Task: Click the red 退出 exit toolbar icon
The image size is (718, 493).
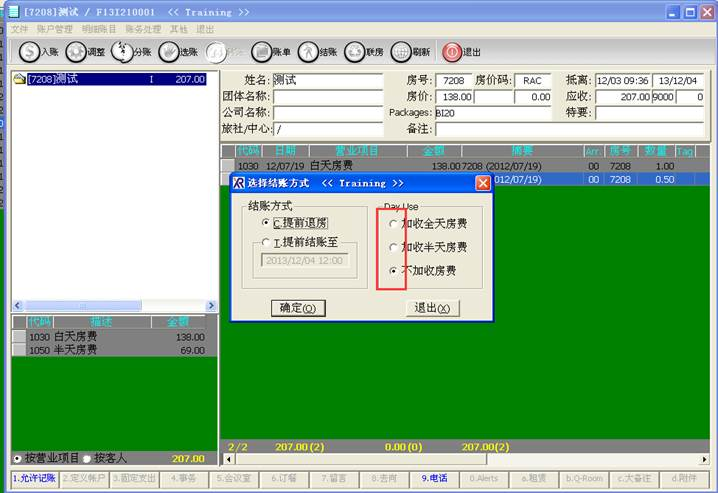Action: pyautogui.click(x=452, y=52)
